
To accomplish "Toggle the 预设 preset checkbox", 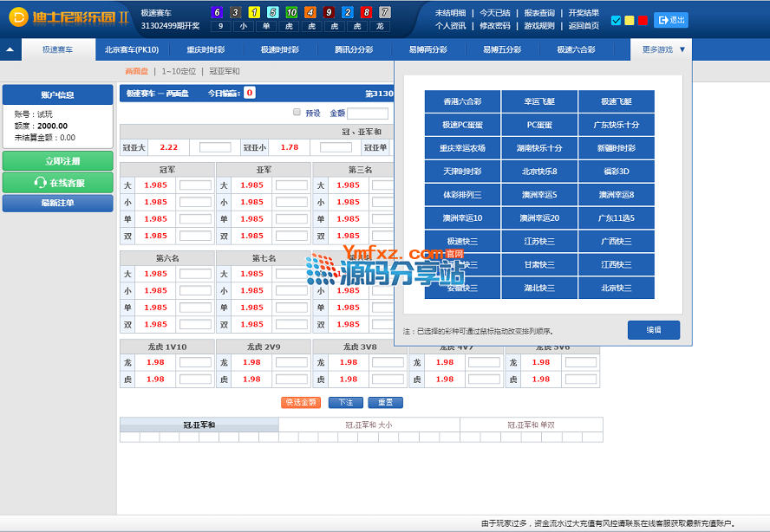I will pyautogui.click(x=297, y=113).
